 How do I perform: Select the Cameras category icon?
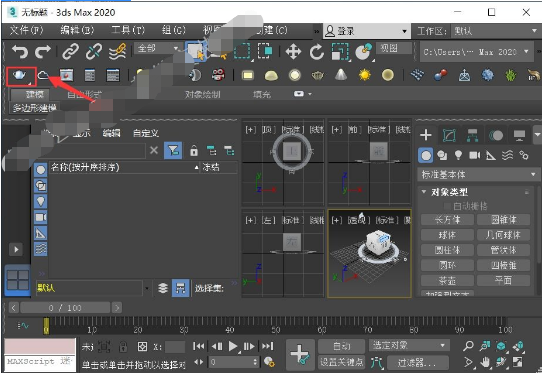coord(475,155)
